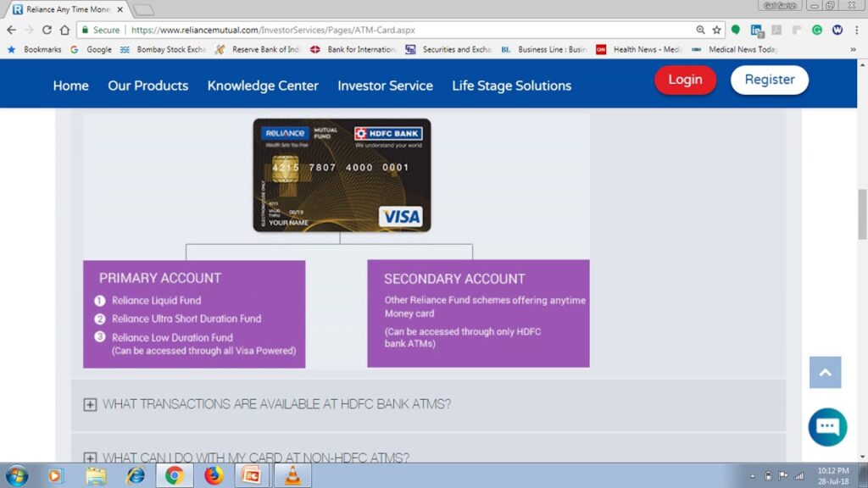Go to the Home menu item
Viewport: 868px width, 488px height.
[x=71, y=86]
